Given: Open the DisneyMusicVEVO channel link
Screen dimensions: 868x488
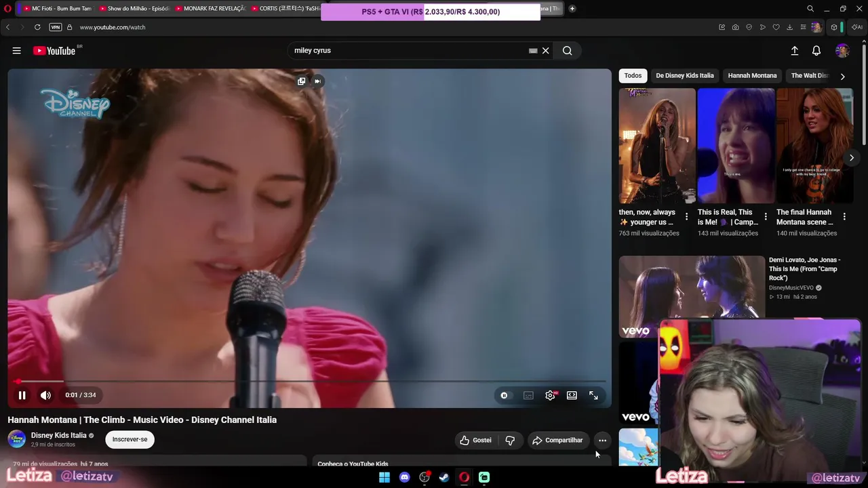Looking at the screenshot, I should click(791, 288).
